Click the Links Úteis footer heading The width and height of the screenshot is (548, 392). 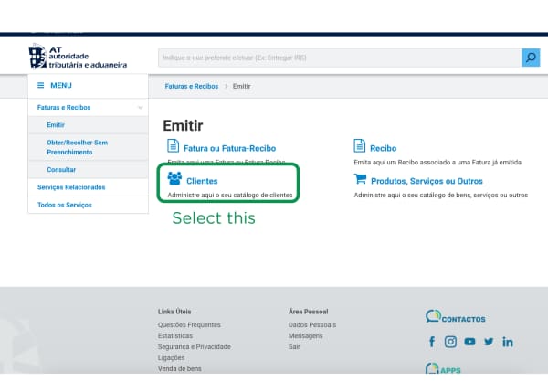coord(174,312)
